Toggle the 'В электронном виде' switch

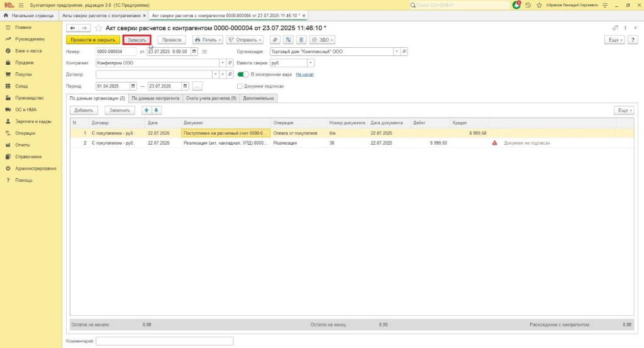pos(243,74)
